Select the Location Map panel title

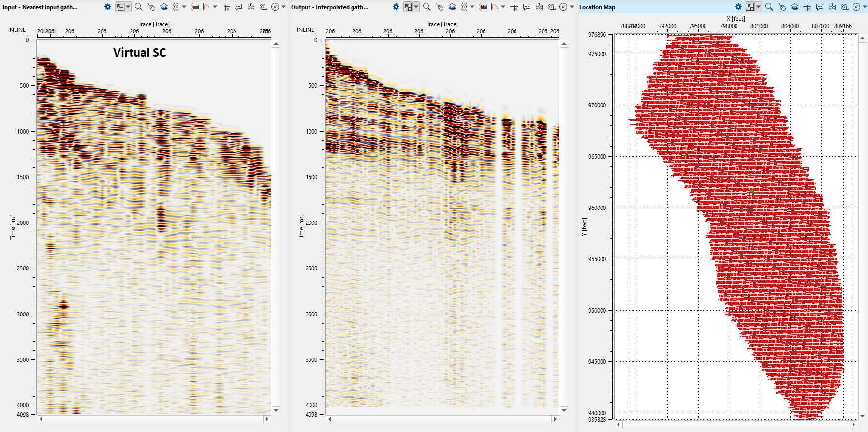[597, 7]
